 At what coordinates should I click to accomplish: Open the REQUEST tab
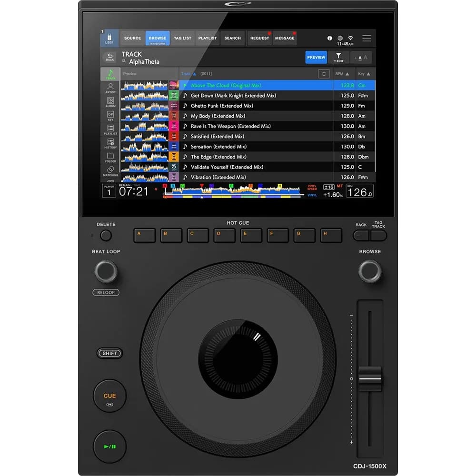259,38
